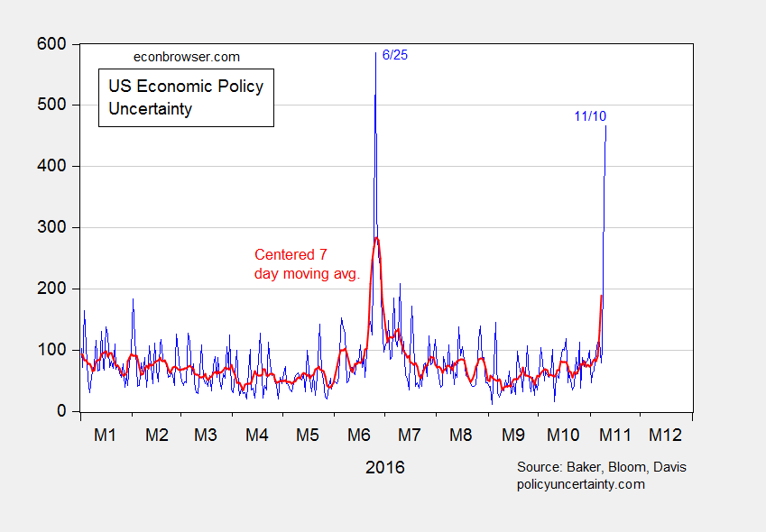Click the M12 month axis label
Viewport: 766px width, 532px height.
click(x=665, y=435)
